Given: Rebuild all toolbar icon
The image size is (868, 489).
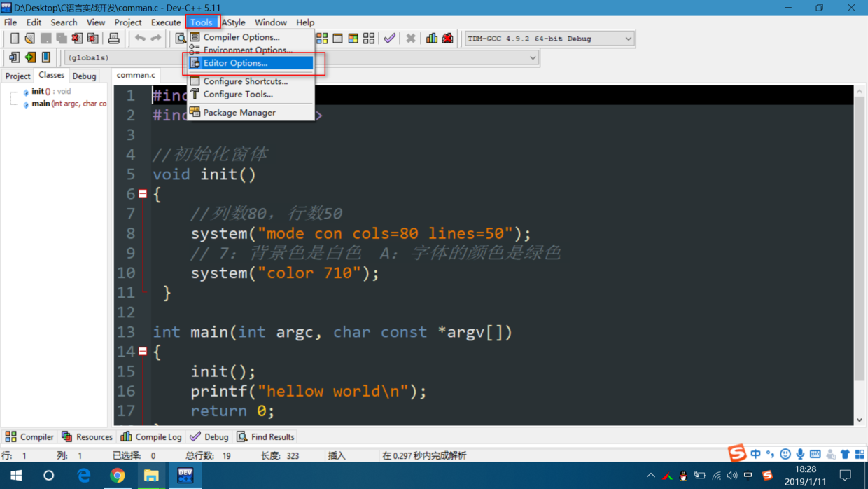Looking at the screenshot, I should click(x=369, y=39).
